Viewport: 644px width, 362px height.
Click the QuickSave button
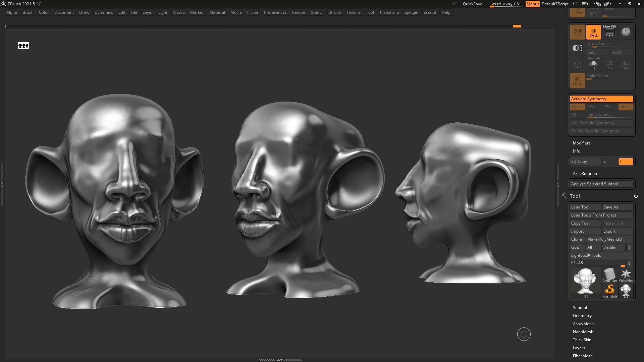click(x=472, y=4)
